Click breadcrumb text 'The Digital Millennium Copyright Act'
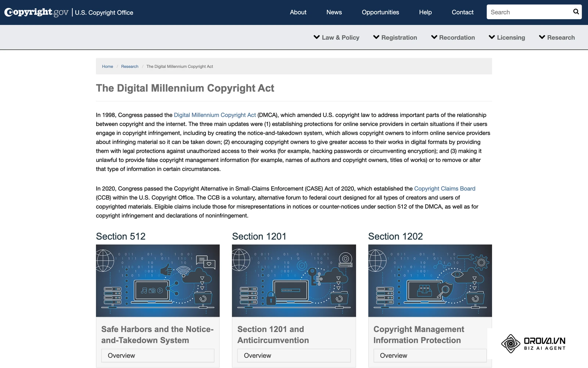The image size is (588, 368). tap(180, 67)
